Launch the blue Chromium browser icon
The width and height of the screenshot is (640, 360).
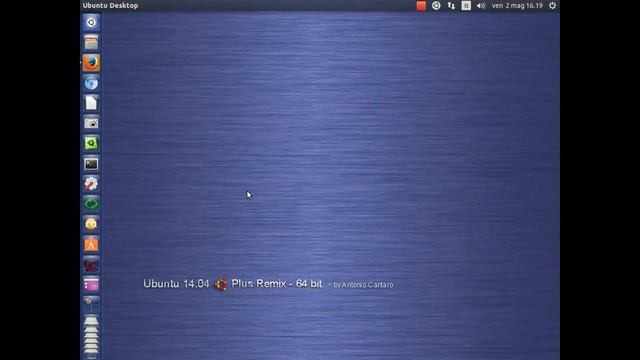tap(91, 83)
